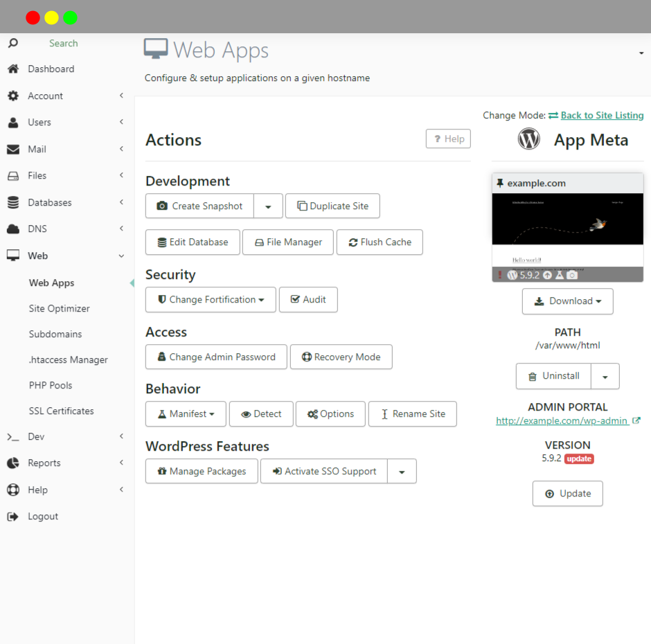The image size is (651, 644).
Task: Open PHP Pools in sidebar
Action: (x=51, y=386)
